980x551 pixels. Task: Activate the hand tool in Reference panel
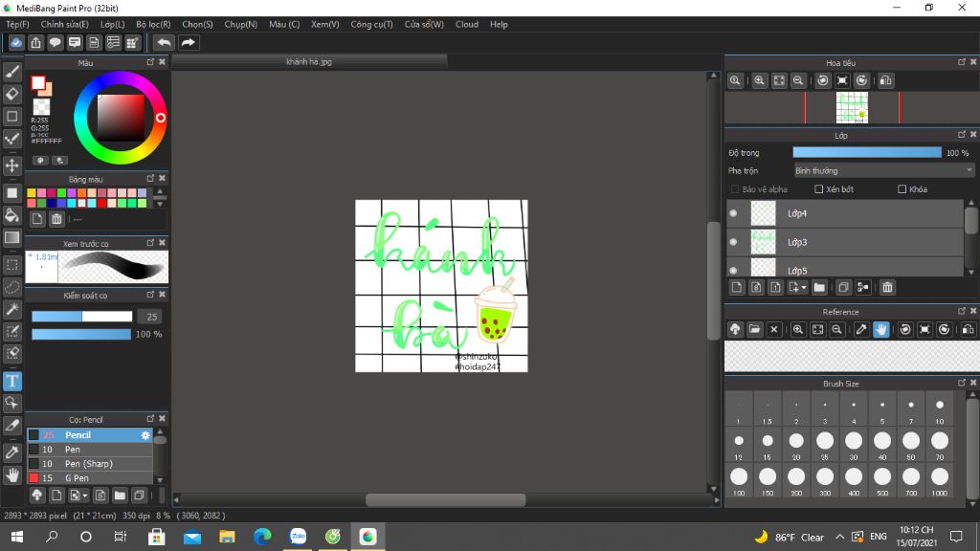point(880,329)
